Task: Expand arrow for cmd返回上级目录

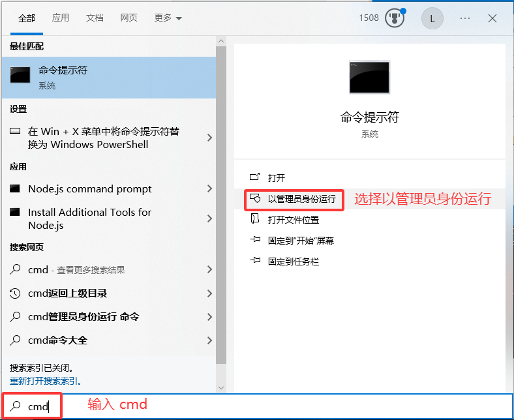Action: 210,293
